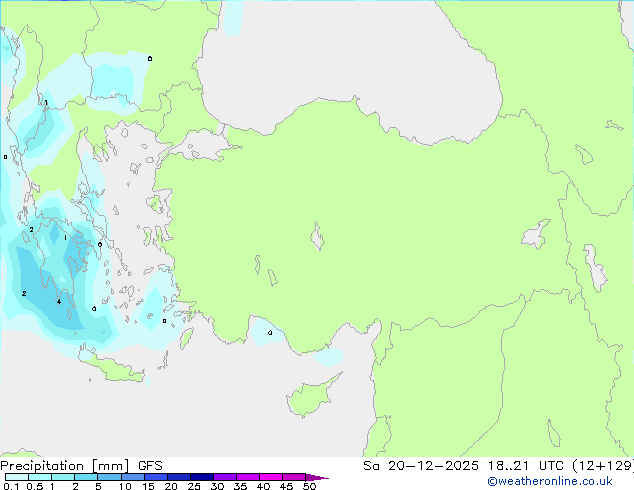Click the '10' legend tick label
634x490 pixels.
click(125, 486)
